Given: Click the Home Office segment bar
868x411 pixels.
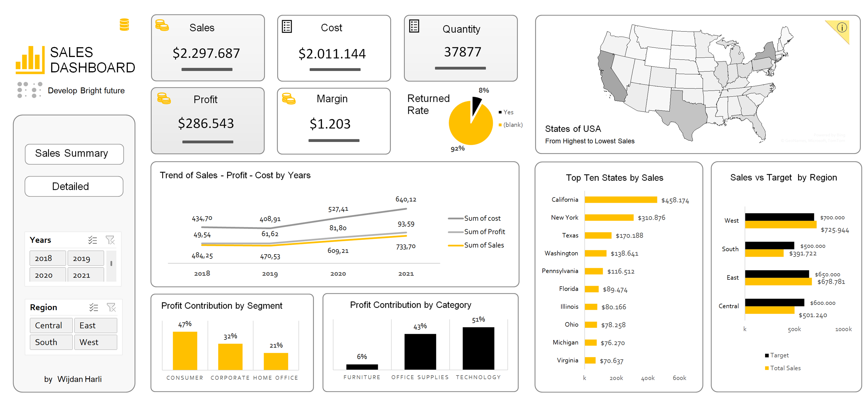Looking at the screenshot, I should (276, 361).
